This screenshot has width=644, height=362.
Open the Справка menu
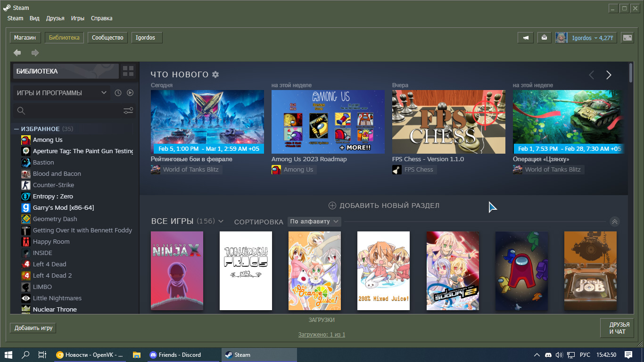click(x=101, y=18)
